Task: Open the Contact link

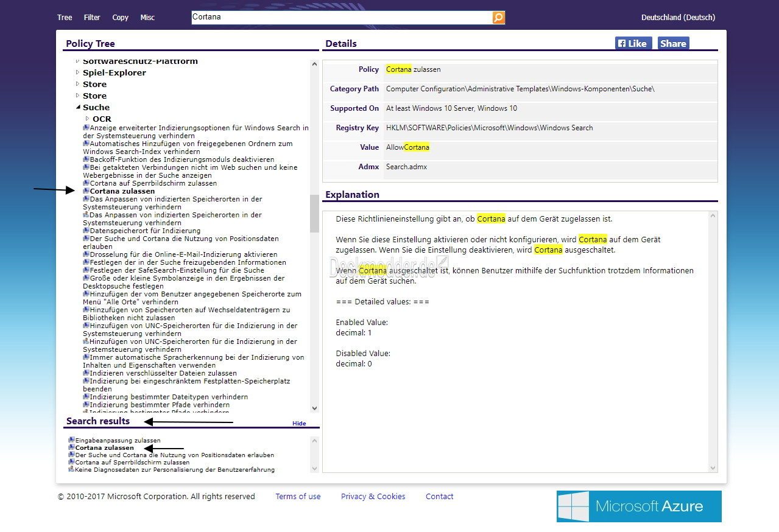Action: click(439, 497)
